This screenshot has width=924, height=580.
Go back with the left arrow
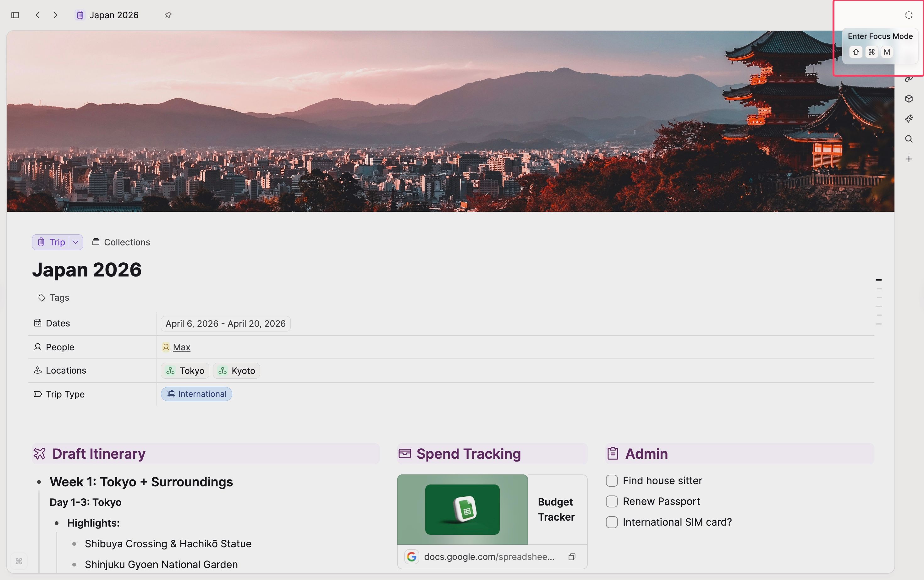click(38, 15)
